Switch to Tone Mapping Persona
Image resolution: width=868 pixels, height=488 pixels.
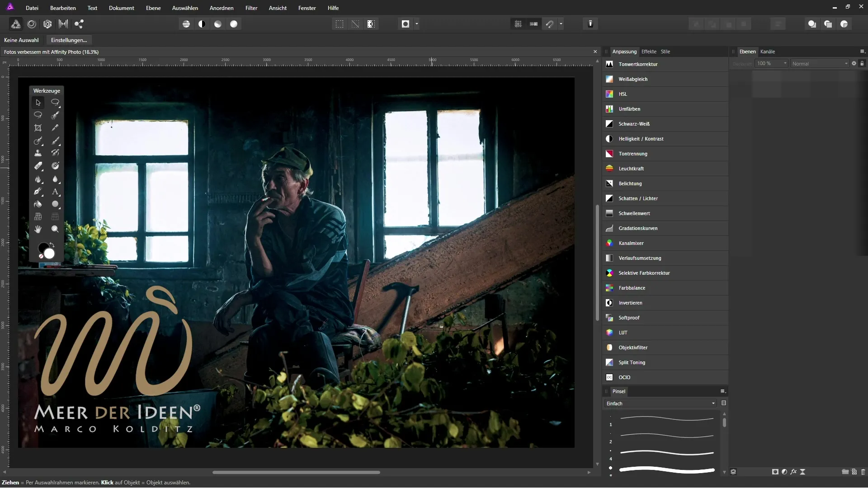click(63, 24)
